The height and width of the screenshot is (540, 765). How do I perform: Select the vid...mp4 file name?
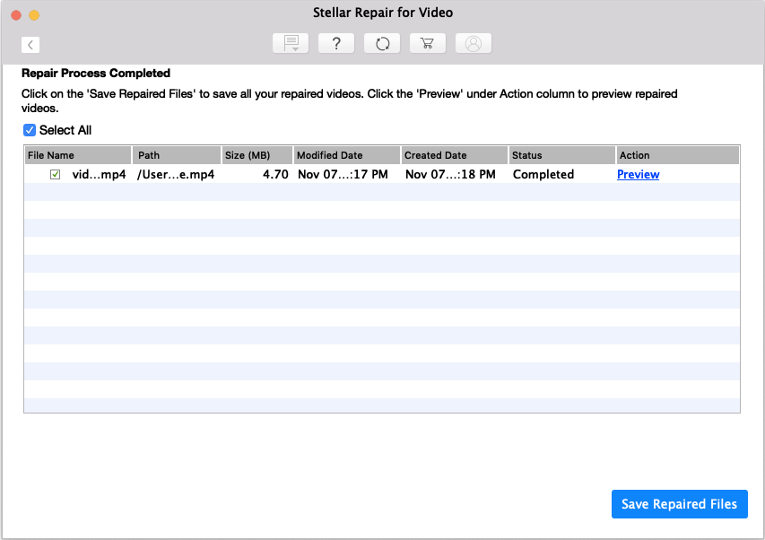point(99,174)
